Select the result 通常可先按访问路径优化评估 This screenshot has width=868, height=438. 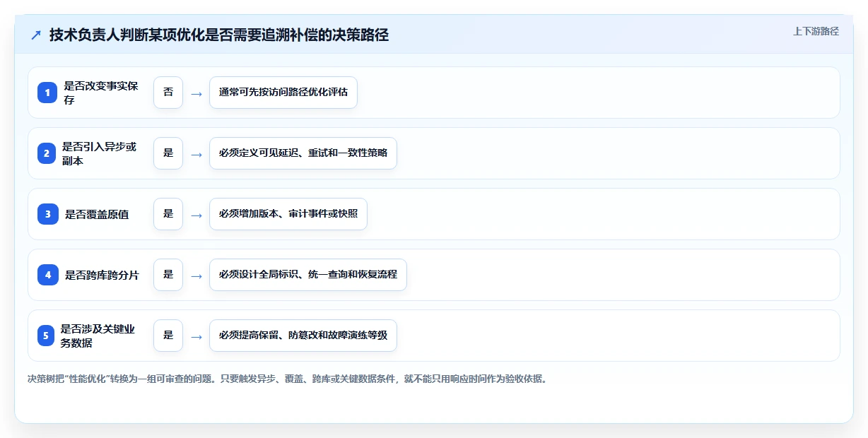283,93
